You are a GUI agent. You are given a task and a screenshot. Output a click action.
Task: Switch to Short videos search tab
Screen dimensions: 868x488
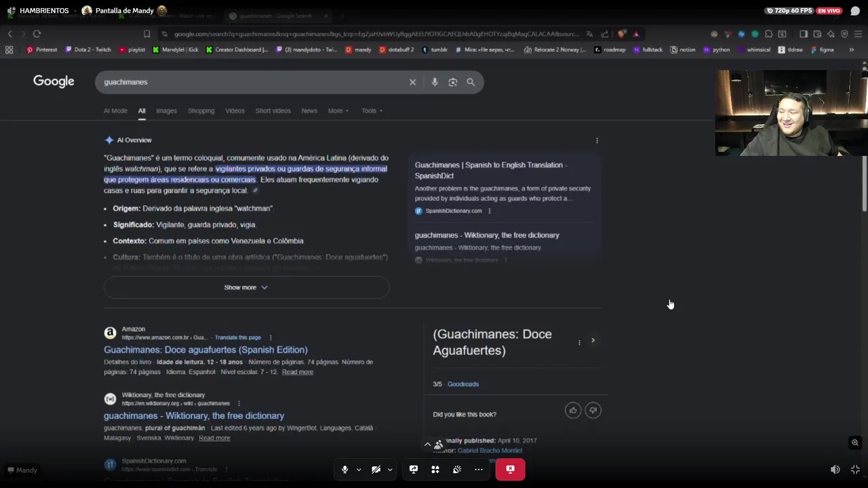pyautogui.click(x=273, y=110)
